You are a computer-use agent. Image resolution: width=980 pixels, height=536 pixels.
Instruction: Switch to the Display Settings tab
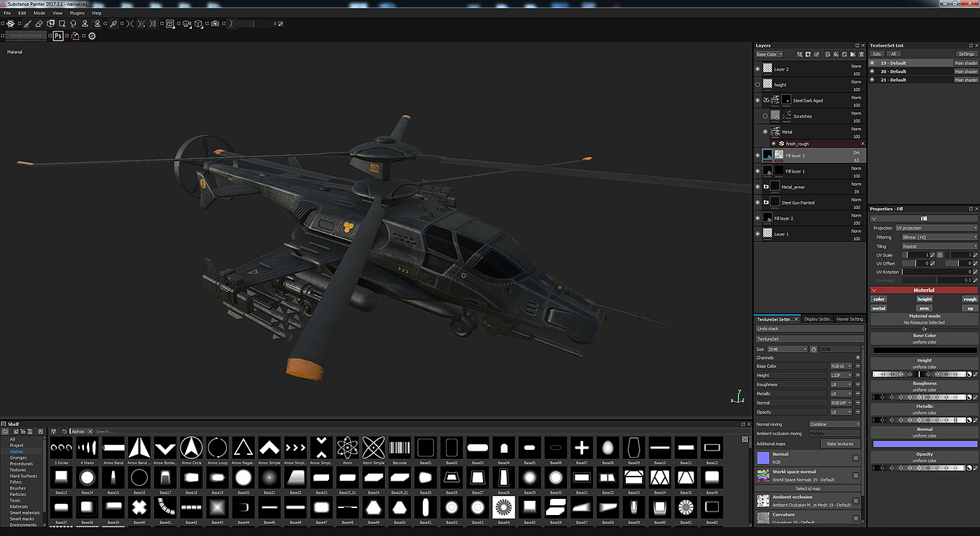(x=817, y=319)
